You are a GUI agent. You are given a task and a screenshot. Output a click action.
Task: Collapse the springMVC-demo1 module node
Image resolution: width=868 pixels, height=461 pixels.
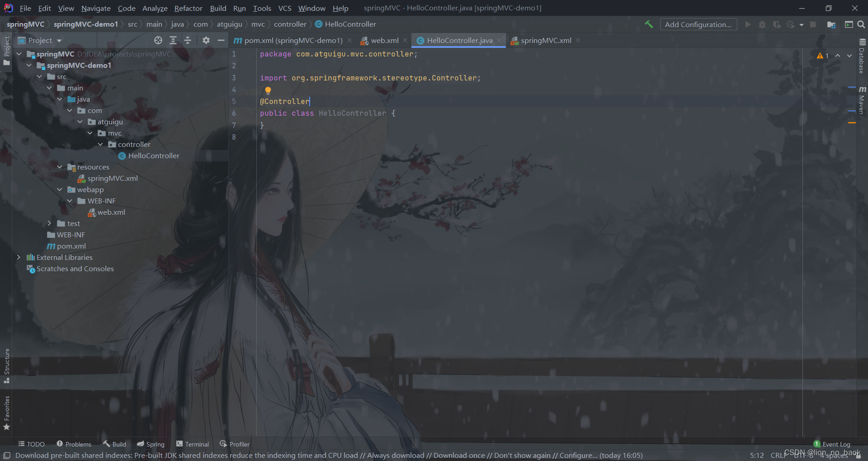pyautogui.click(x=29, y=65)
